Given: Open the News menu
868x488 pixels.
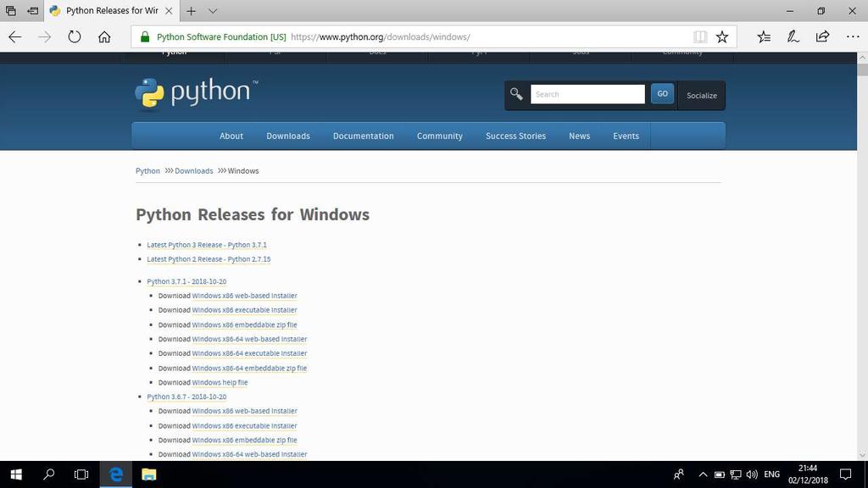Looking at the screenshot, I should point(579,136).
